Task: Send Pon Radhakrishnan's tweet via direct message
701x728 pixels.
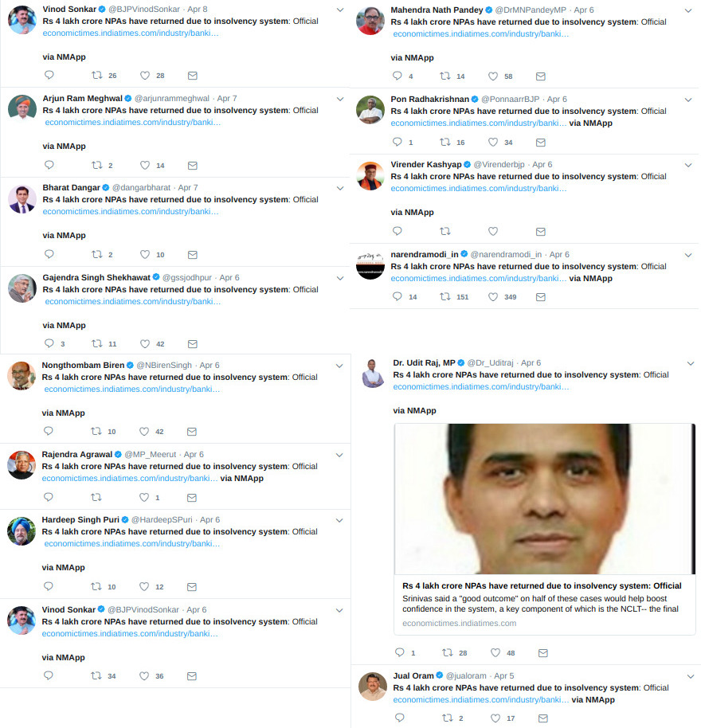Action: [541, 143]
